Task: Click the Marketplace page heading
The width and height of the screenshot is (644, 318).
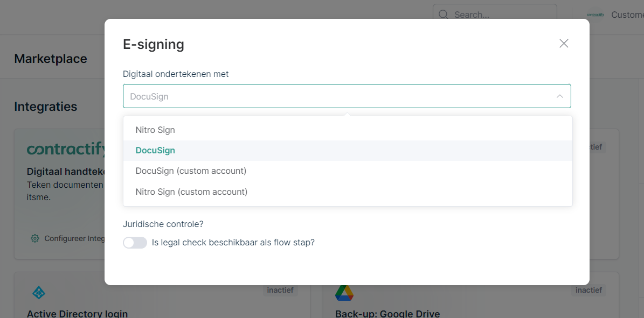Action: 51,59
